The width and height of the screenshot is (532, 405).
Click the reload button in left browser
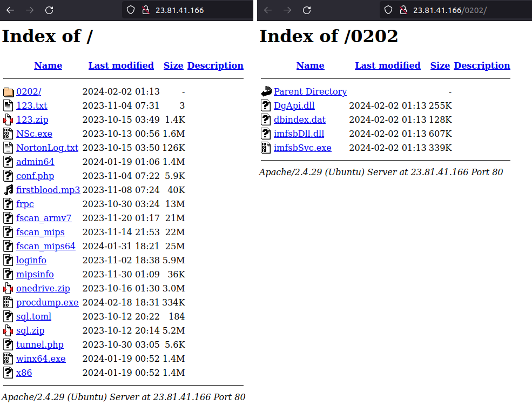49,10
